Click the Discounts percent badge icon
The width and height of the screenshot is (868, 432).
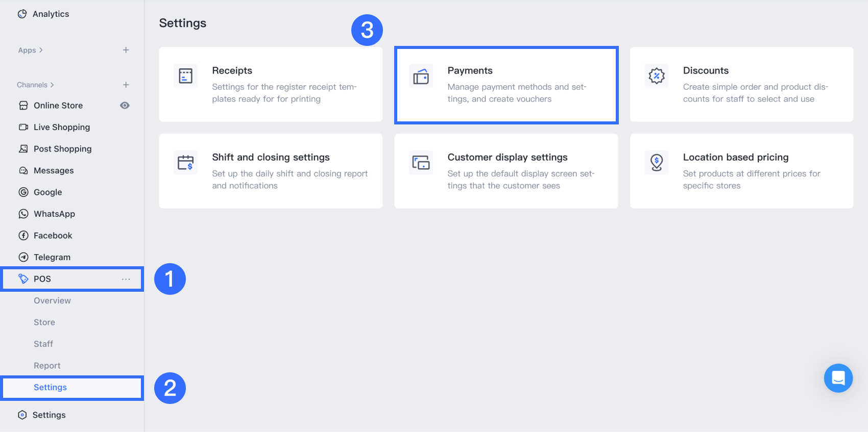click(x=657, y=76)
